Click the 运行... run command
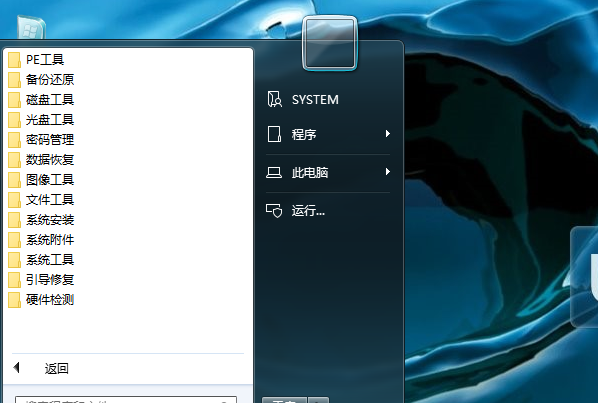598x403 pixels. click(x=308, y=210)
